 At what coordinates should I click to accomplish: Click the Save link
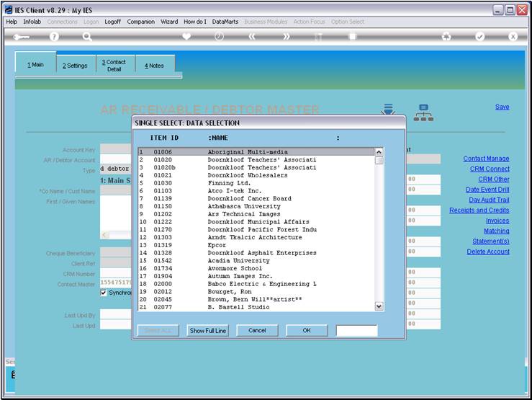coord(502,107)
